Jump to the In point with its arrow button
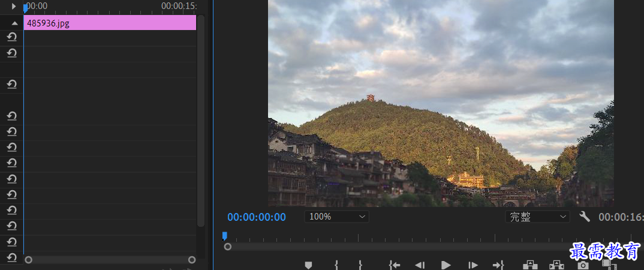Image resolution: width=644 pixels, height=270 pixels. [395, 265]
